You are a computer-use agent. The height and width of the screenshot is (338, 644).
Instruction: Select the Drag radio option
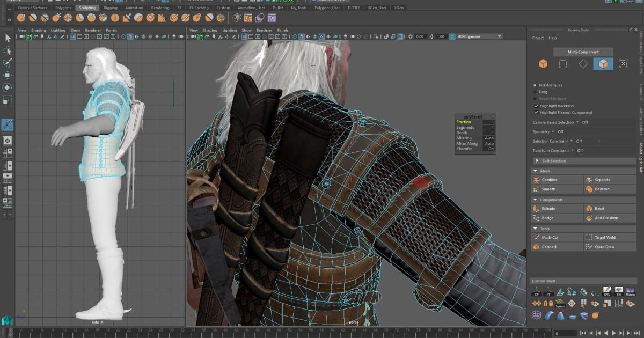535,92
